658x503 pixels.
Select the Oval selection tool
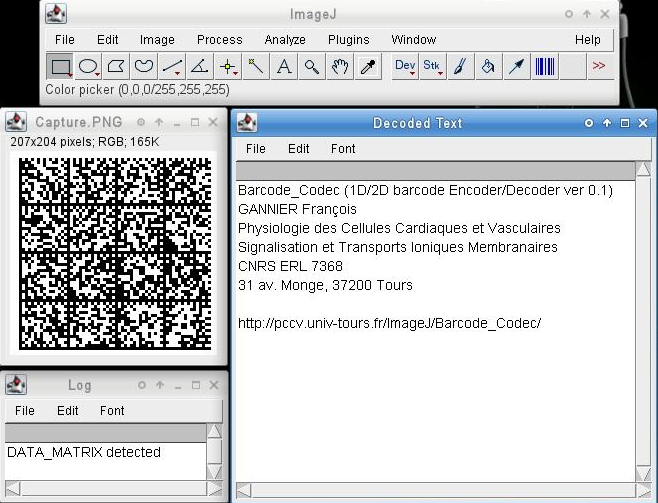tap(89, 67)
